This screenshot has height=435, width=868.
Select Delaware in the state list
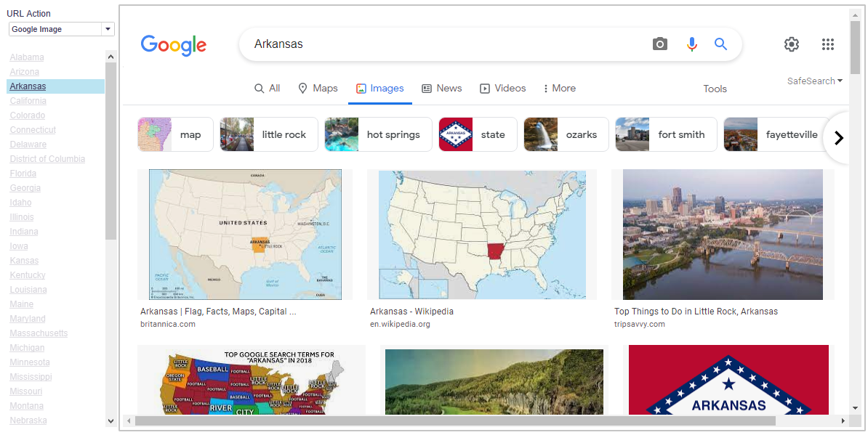(x=28, y=145)
